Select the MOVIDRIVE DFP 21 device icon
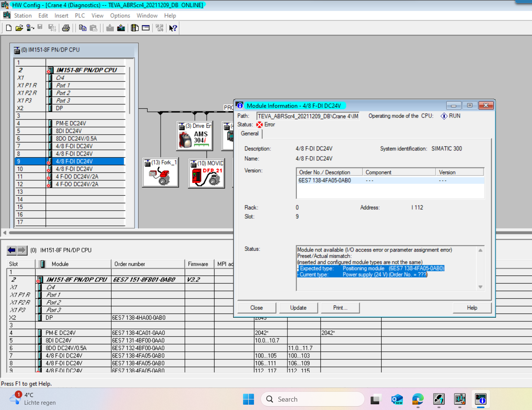The image size is (532, 410). click(x=207, y=176)
